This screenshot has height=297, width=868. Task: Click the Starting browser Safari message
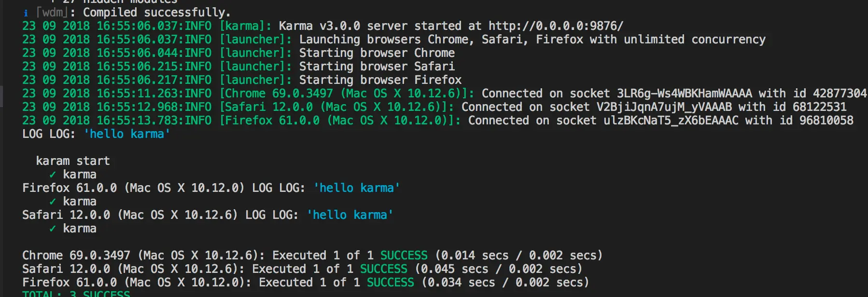point(377,67)
